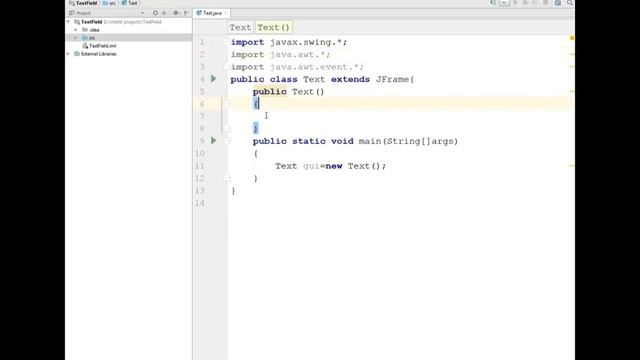640x360 pixels.
Task: Click the Make Project toolbar icon
Action: coord(493,3)
